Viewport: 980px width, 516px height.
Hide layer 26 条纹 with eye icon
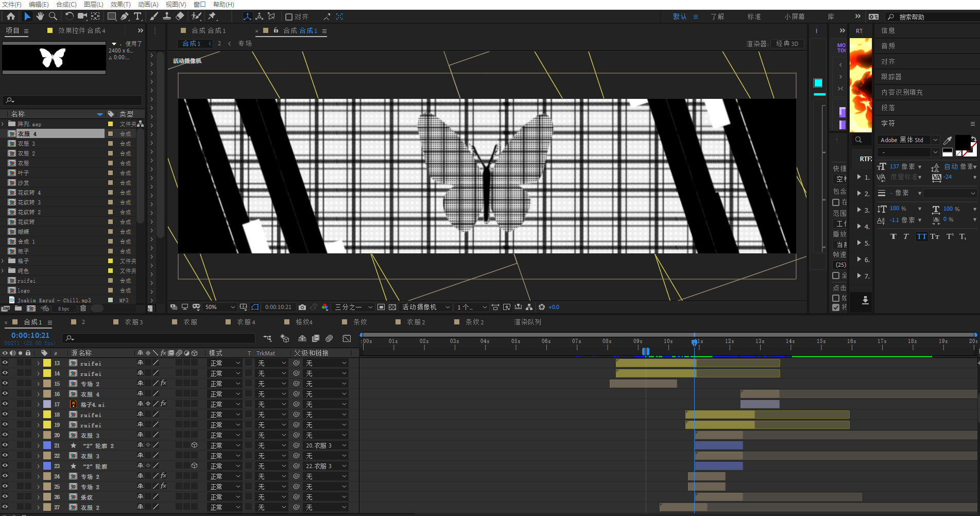(5, 496)
